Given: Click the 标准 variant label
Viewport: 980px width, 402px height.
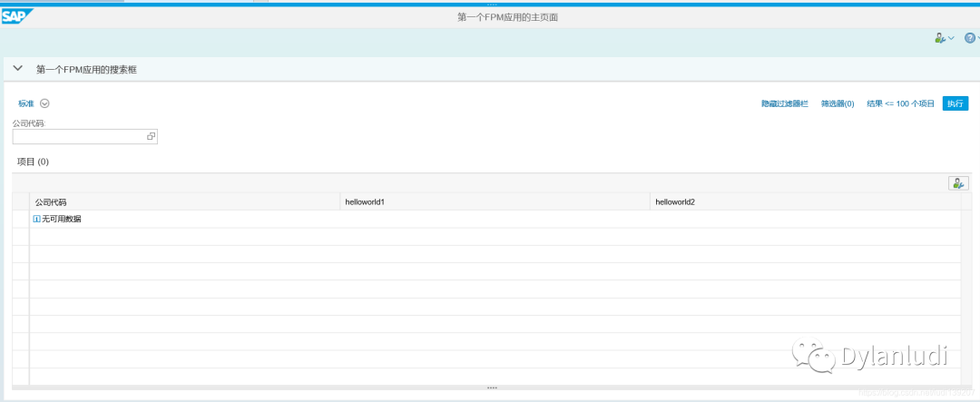Looking at the screenshot, I should pyautogui.click(x=26, y=103).
